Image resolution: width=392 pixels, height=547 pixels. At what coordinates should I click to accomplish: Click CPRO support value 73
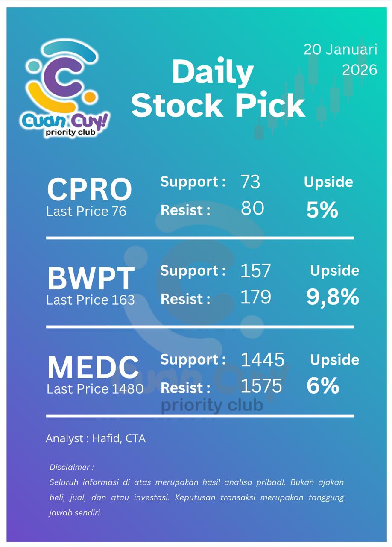pos(250,182)
